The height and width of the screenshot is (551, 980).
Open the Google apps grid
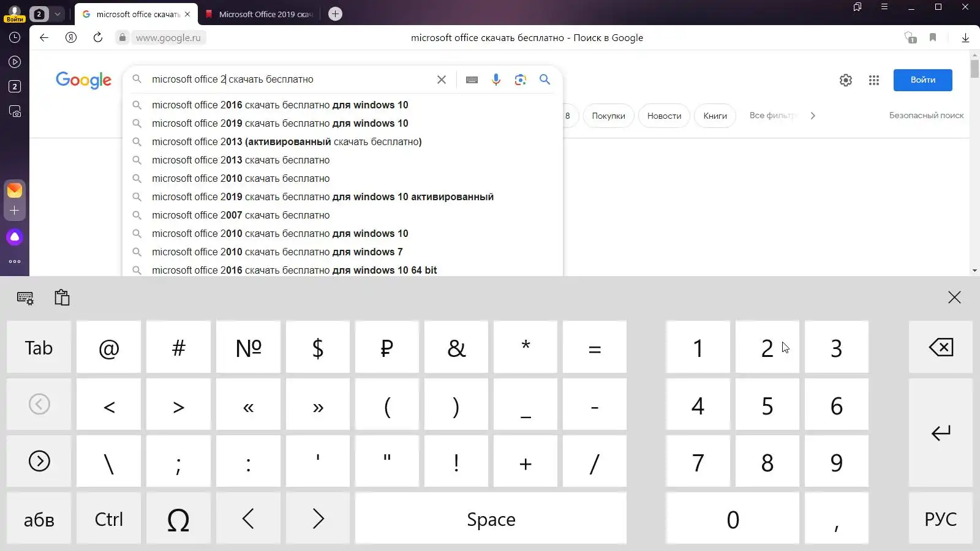874,80
